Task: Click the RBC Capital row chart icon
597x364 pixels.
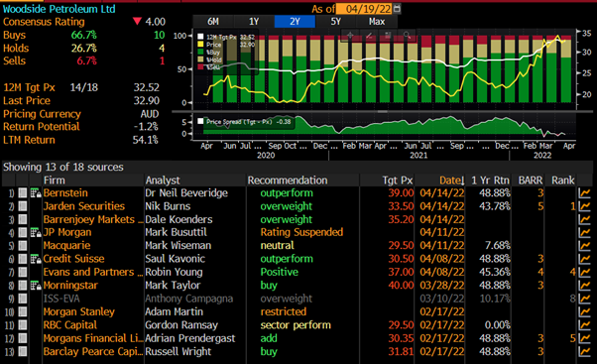Action: pos(584,325)
